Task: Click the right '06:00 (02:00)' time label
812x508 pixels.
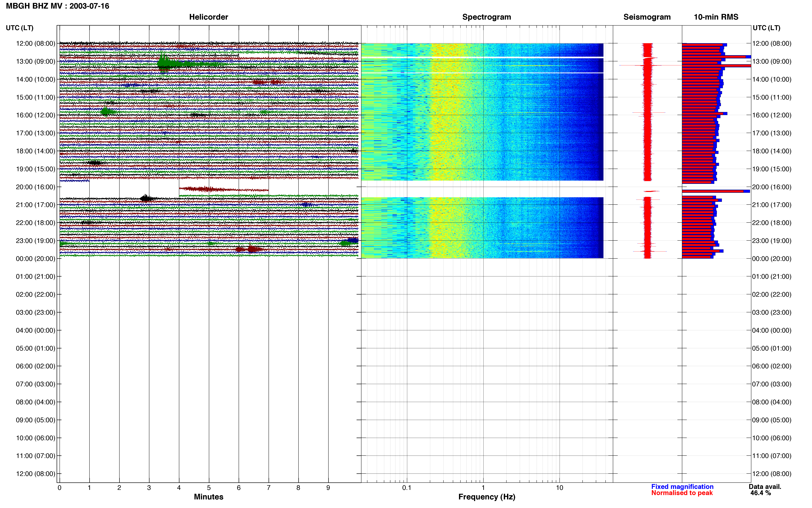Action: click(772, 366)
